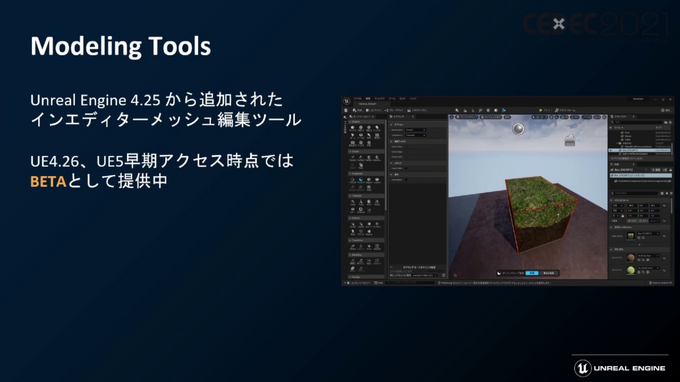This screenshot has width=680, height=382.
Task: Select the Table row in Outliner
Action: (x=640, y=140)
